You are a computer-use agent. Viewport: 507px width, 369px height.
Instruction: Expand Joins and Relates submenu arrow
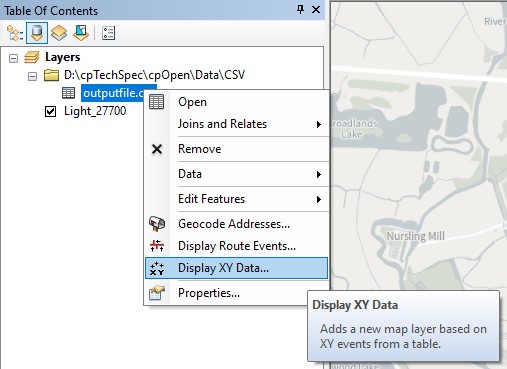(319, 124)
